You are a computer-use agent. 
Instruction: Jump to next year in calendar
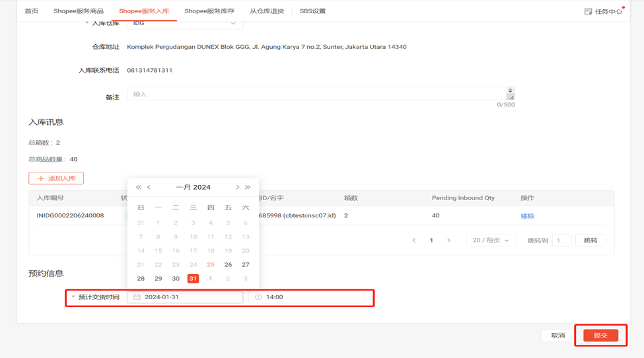tap(248, 188)
